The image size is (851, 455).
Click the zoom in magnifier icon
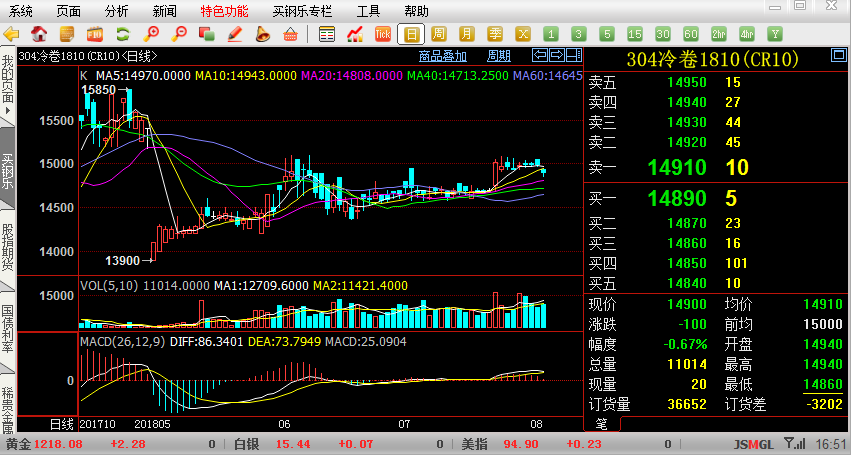click(x=153, y=35)
